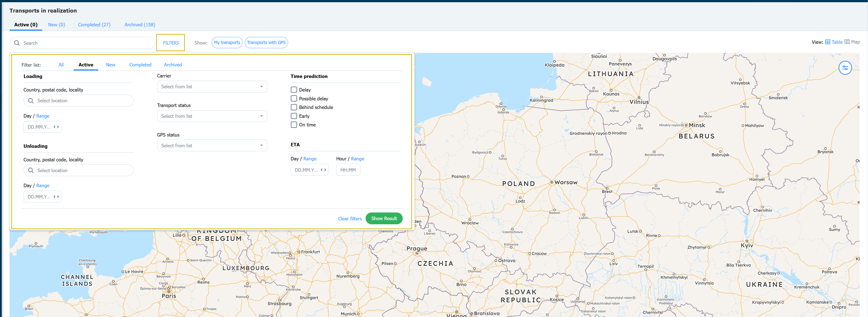Focus Unloading DD.MM.Y date field
The height and width of the screenshot is (317, 868).
[x=42, y=197]
